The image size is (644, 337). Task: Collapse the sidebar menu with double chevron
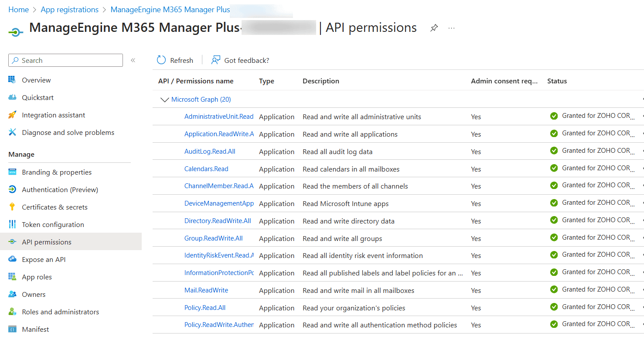point(133,60)
